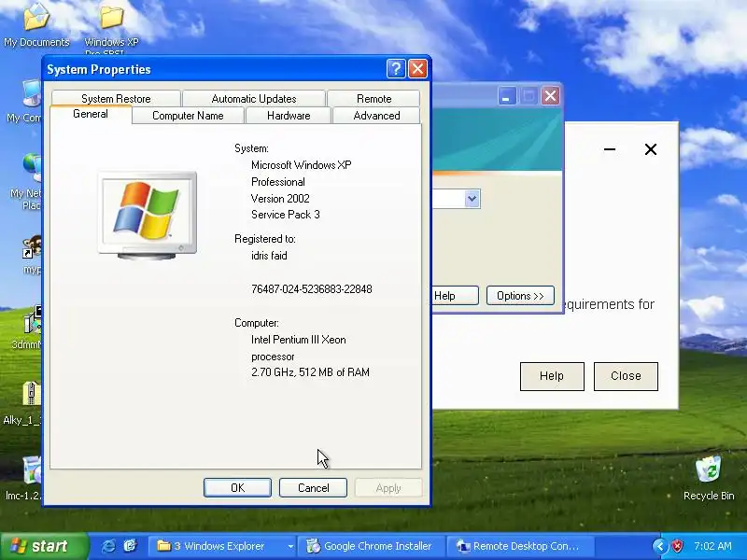Screen dimensions: 747x560
Task: Open the Computer Name tab
Action: point(188,116)
